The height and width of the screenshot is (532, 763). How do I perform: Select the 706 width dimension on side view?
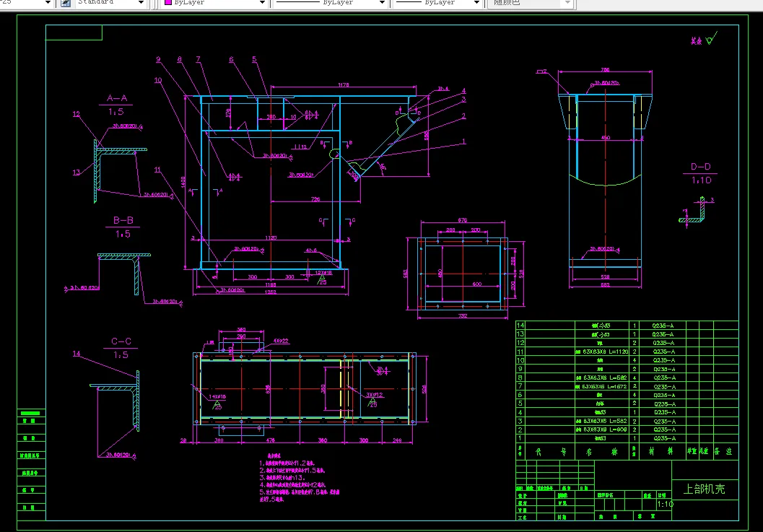(x=605, y=69)
